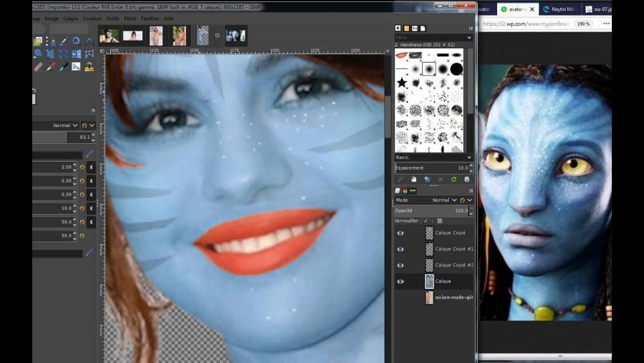Open the Calque menu
This screenshot has height=363, width=644.
tap(71, 19)
